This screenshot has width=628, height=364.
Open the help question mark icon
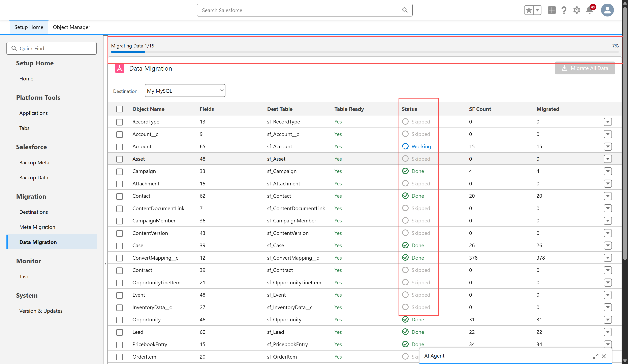[564, 10]
